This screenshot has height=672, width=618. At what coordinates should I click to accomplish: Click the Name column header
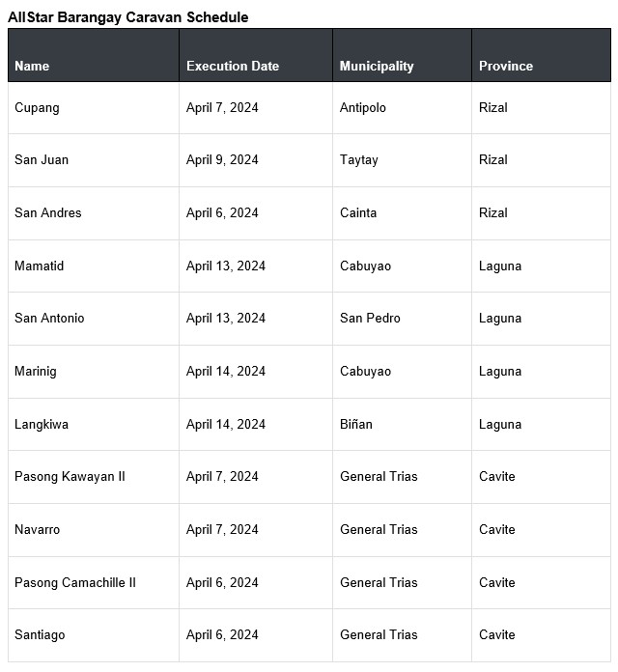pos(32,66)
